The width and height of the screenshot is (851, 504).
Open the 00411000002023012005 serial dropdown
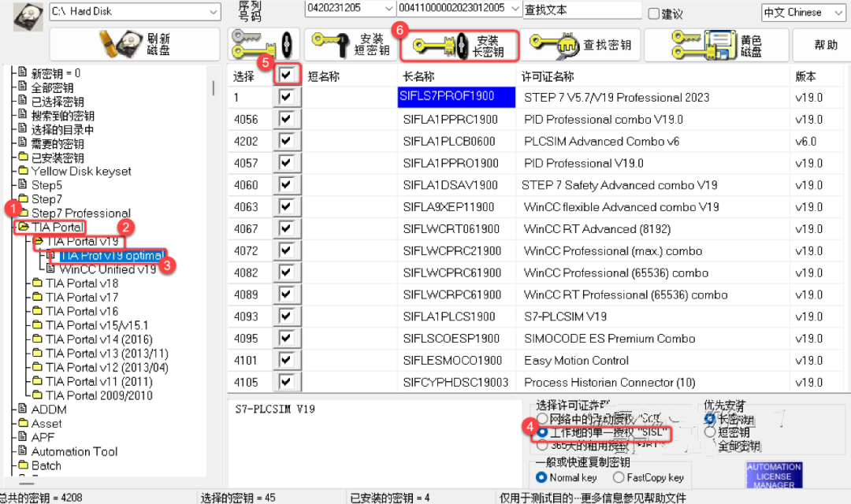point(515,8)
